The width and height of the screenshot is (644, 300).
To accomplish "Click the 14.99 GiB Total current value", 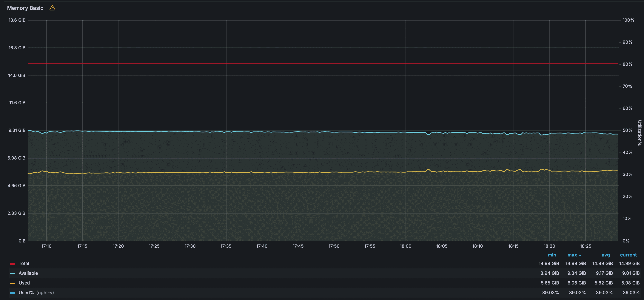I will (x=629, y=264).
